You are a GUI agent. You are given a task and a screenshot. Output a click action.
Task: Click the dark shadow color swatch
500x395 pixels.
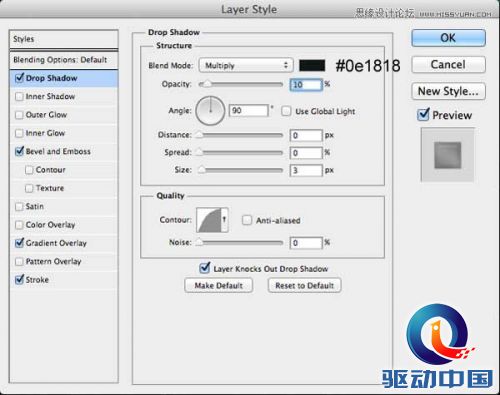click(312, 65)
